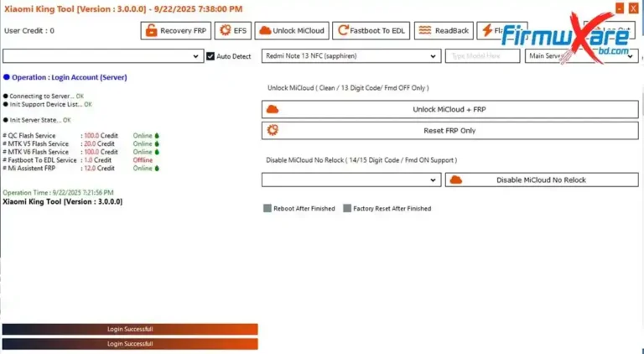Click the blue dot beside Operation : Login Account
Viewport: 644px width, 354px height.
(7, 77)
